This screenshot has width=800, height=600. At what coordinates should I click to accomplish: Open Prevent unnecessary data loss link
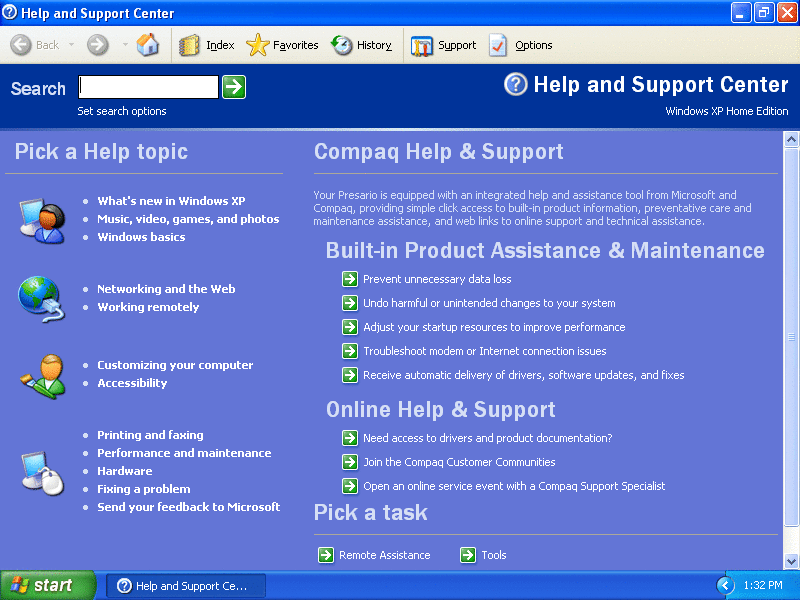pos(437,279)
